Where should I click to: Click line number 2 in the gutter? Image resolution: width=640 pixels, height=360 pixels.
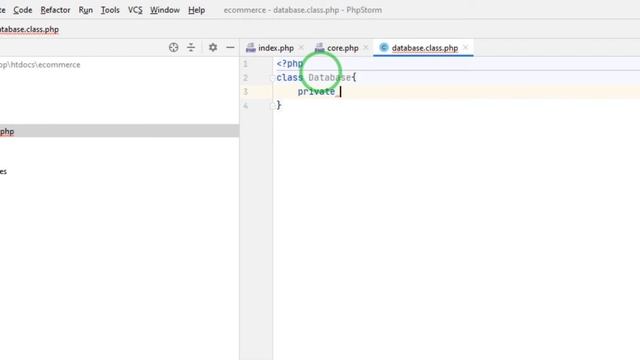coord(245,78)
